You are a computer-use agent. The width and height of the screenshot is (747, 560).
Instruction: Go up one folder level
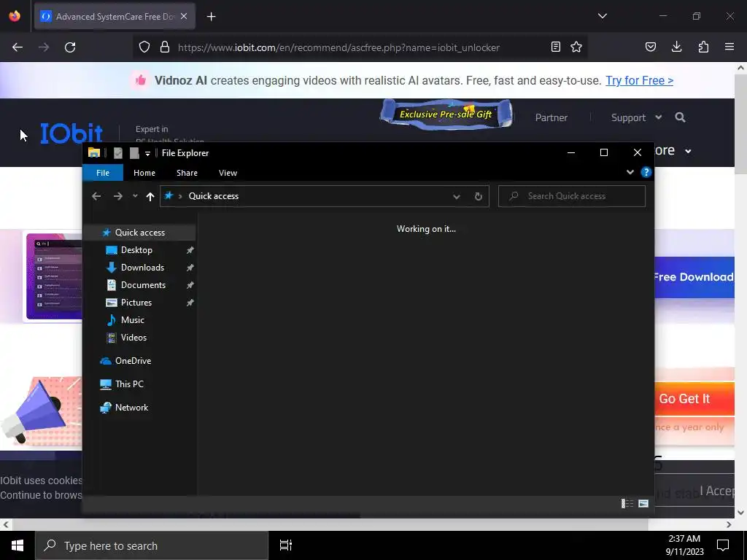150,196
